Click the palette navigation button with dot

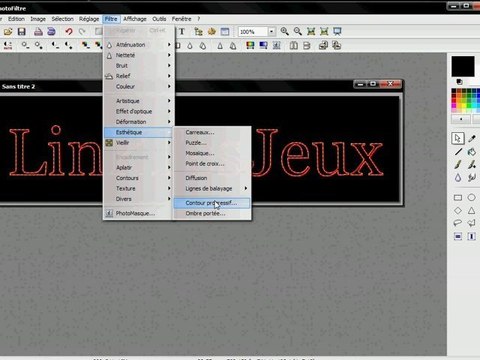pyautogui.click(x=461, y=119)
